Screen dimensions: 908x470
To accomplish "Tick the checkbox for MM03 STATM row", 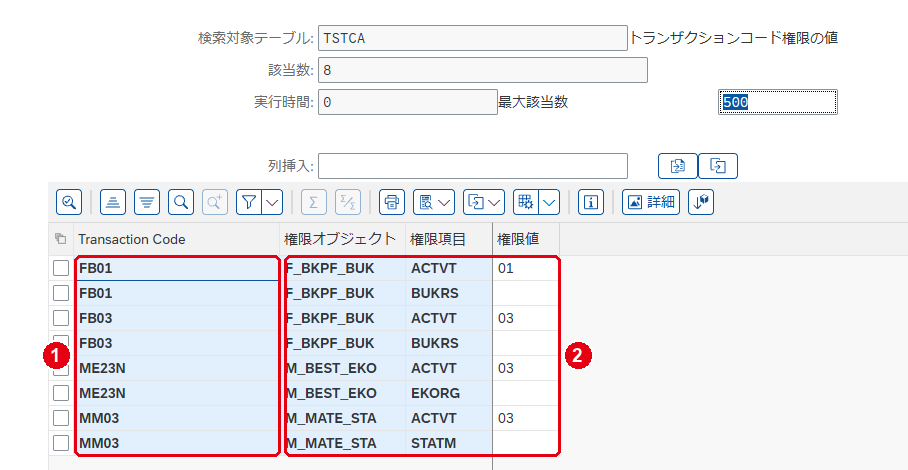I will pos(61,443).
